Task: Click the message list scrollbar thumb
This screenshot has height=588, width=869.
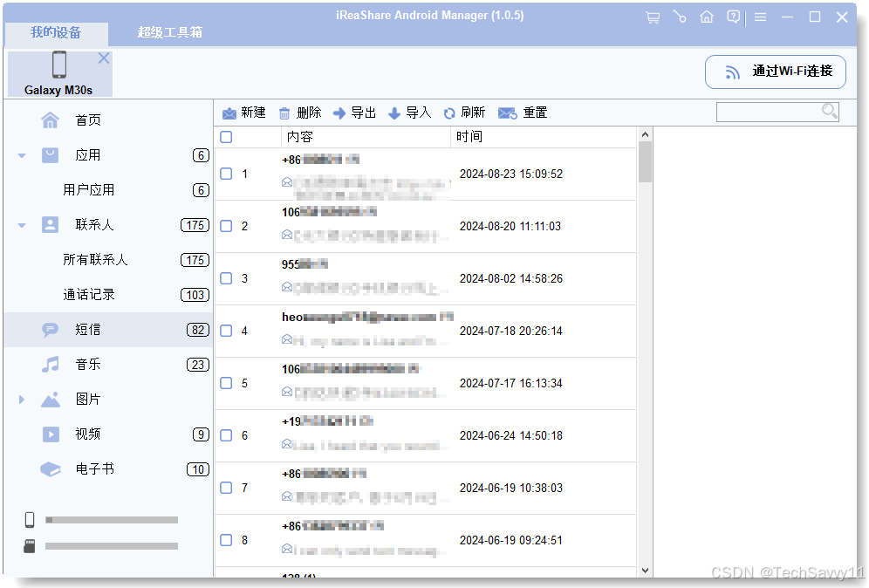Action: [645, 161]
